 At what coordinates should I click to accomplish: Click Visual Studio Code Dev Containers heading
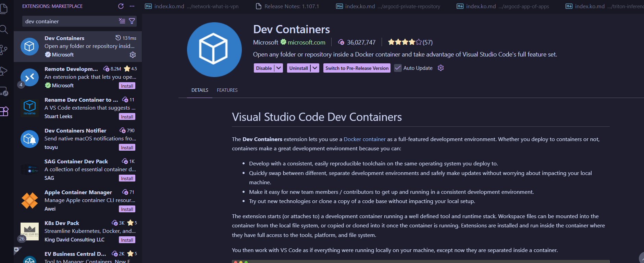317,117
